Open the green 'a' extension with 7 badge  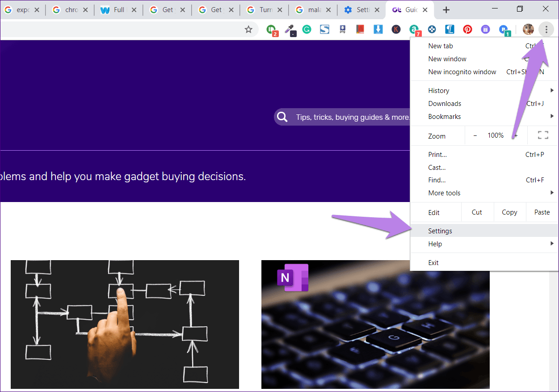click(415, 30)
